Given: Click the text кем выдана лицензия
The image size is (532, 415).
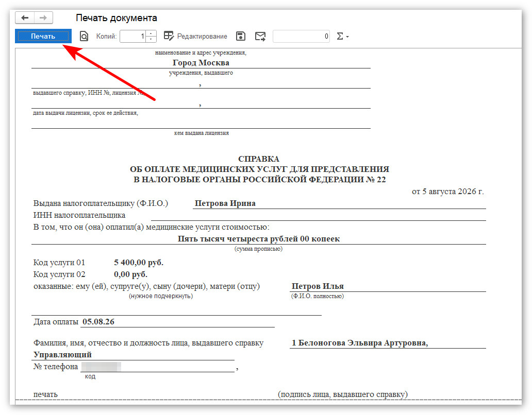Looking at the screenshot, I should [202, 133].
